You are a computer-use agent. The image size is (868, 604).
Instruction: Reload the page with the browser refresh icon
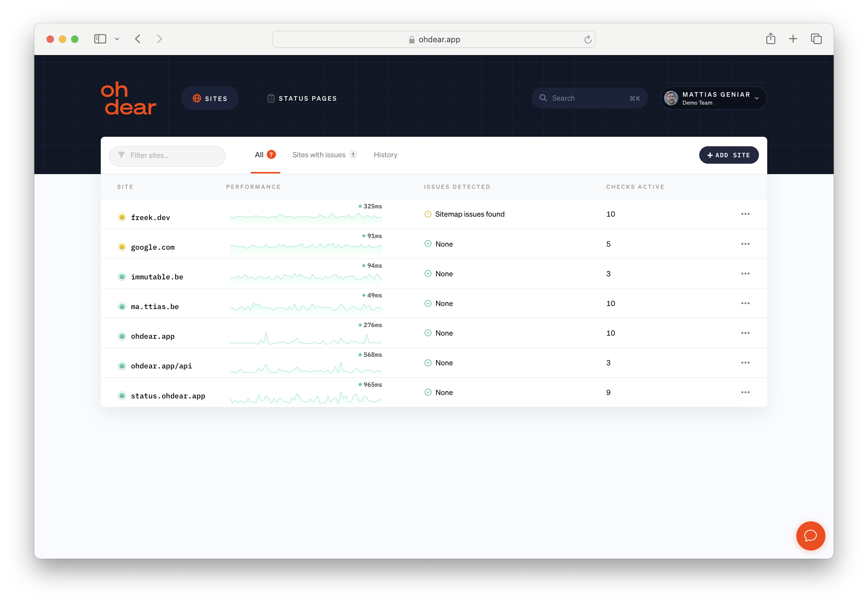click(x=587, y=39)
